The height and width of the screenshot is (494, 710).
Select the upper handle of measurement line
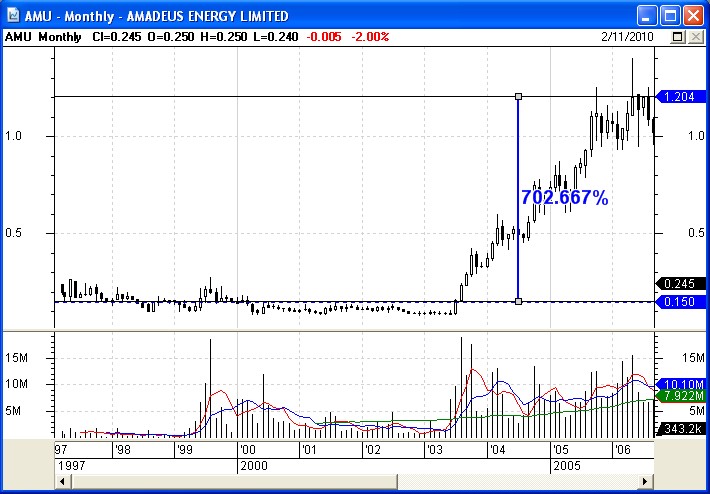point(518,96)
